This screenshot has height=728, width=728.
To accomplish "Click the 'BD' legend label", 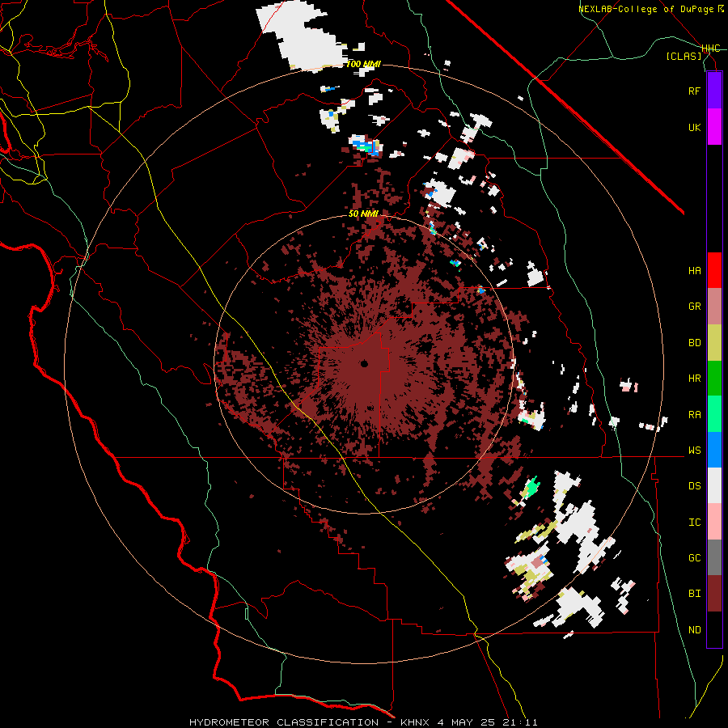I will (x=694, y=343).
